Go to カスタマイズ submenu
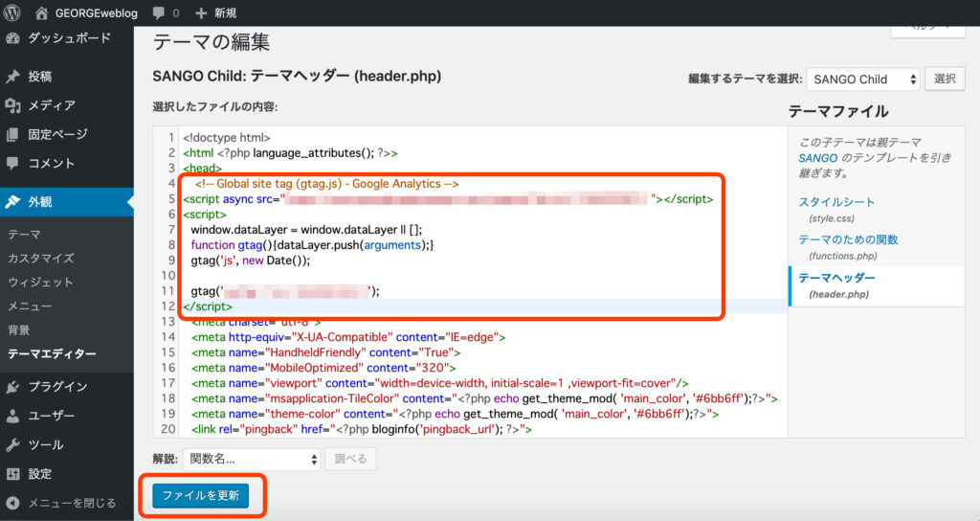Viewport: 980px width, 521px height. (x=40, y=259)
